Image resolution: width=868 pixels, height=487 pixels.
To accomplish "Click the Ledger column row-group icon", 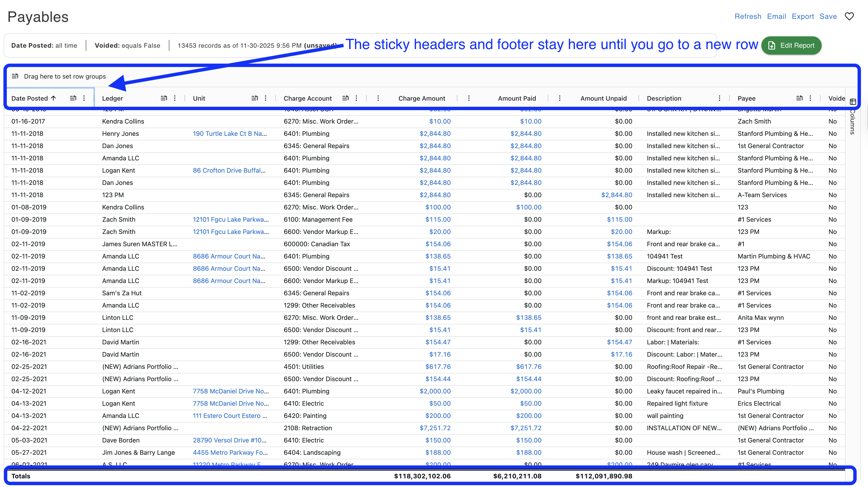I will tap(164, 98).
